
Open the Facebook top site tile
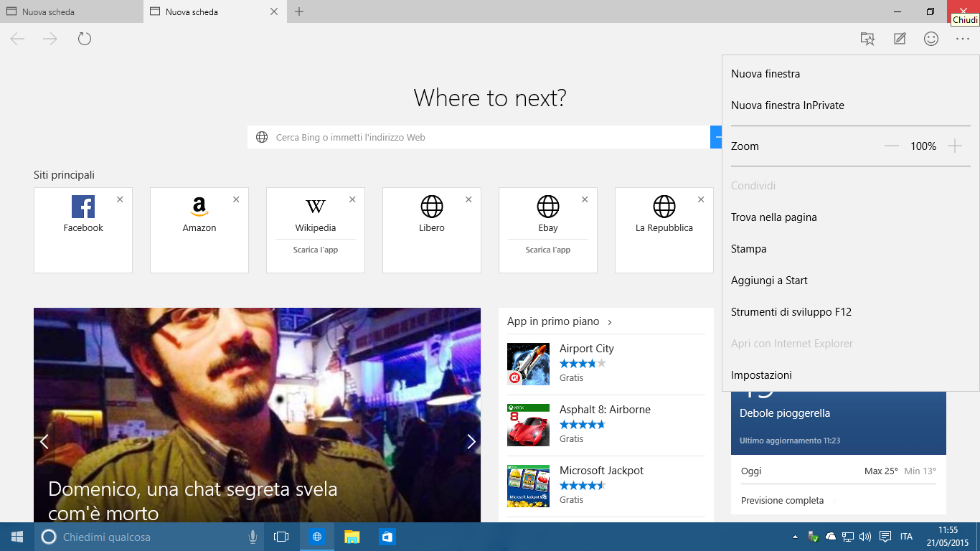(83, 230)
